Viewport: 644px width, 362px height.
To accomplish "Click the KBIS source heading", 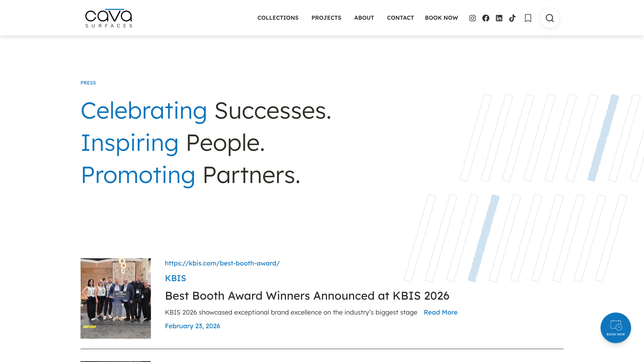I will pyautogui.click(x=175, y=278).
